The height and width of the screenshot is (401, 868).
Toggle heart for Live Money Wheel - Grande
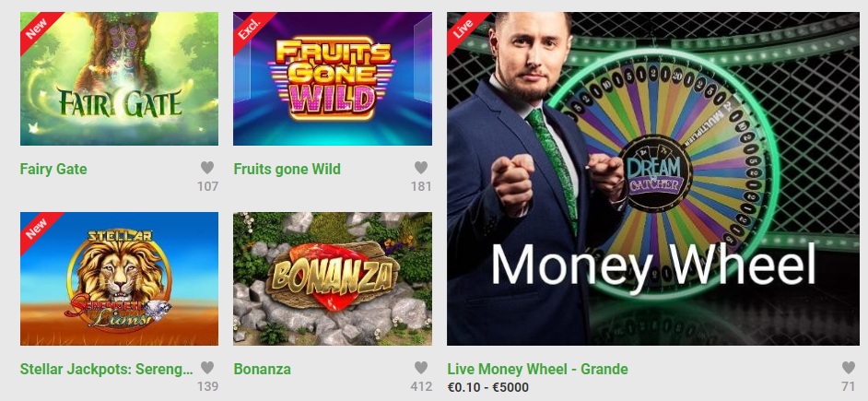(x=848, y=367)
